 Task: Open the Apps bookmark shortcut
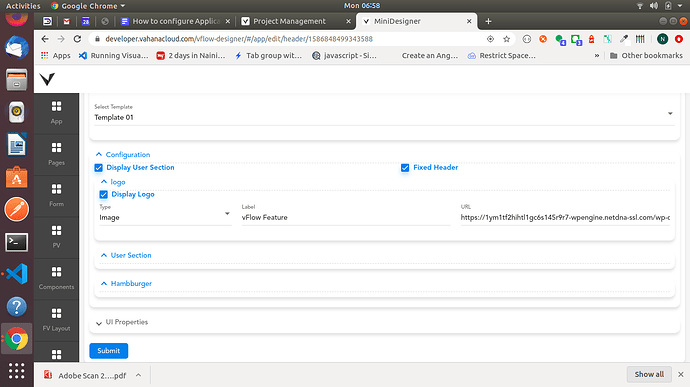click(56, 55)
